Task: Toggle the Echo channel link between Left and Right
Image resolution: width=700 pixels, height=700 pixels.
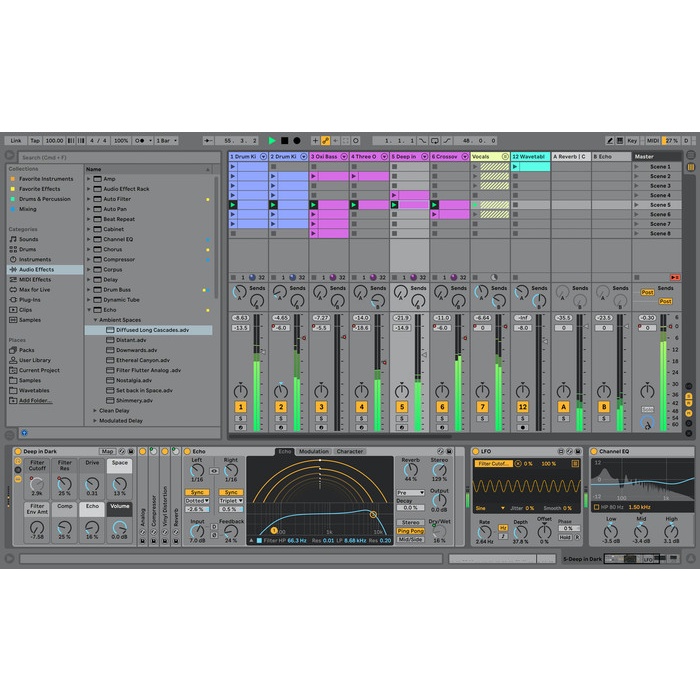Action: [x=214, y=471]
